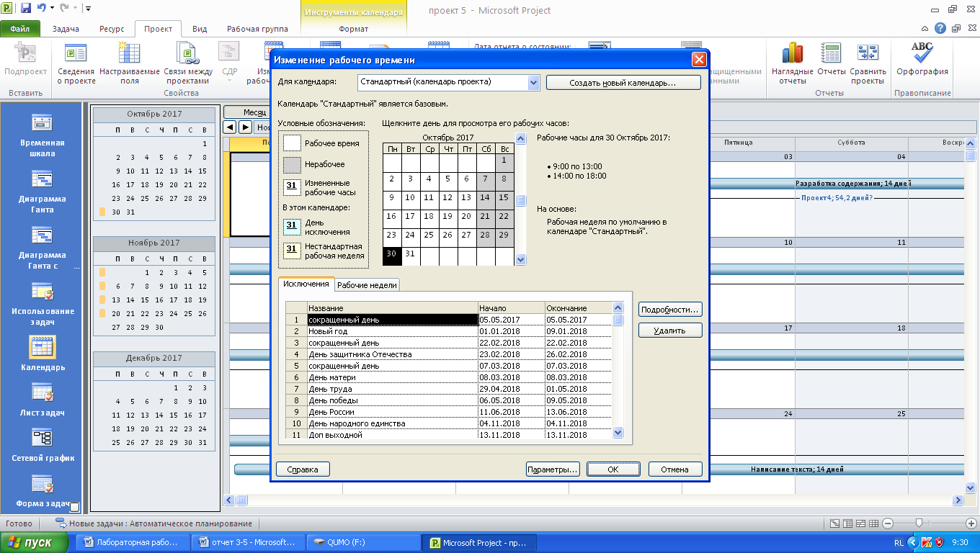Minimize the ribbon with the caret arrow
The height and width of the screenshot is (553, 980).
click(925, 29)
